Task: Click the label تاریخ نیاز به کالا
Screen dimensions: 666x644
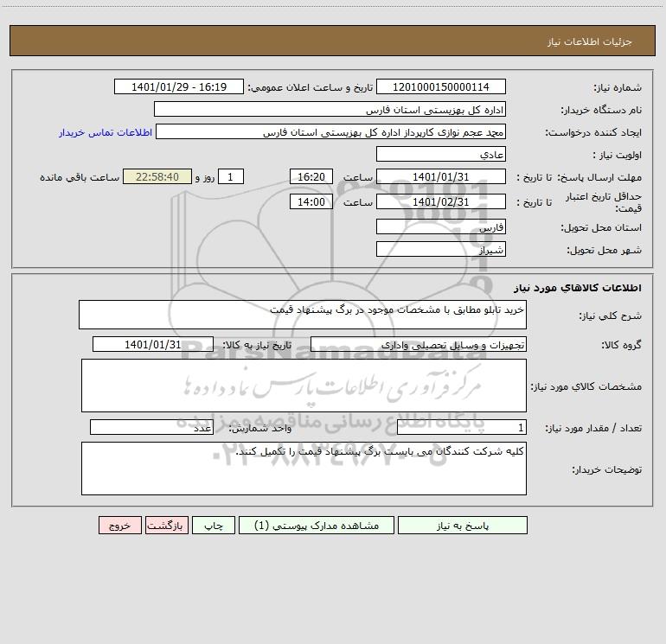Action: tap(258, 345)
